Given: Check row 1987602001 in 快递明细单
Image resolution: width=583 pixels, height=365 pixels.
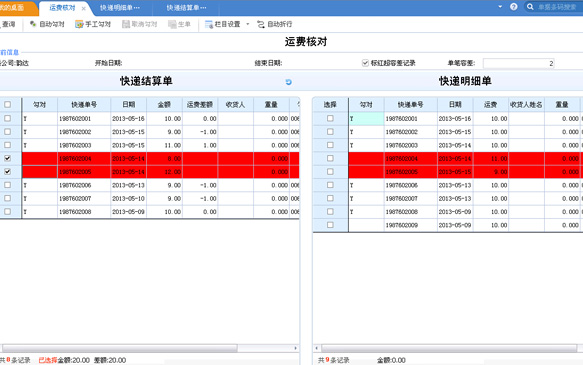Looking at the screenshot, I should (x=330, y=118).
